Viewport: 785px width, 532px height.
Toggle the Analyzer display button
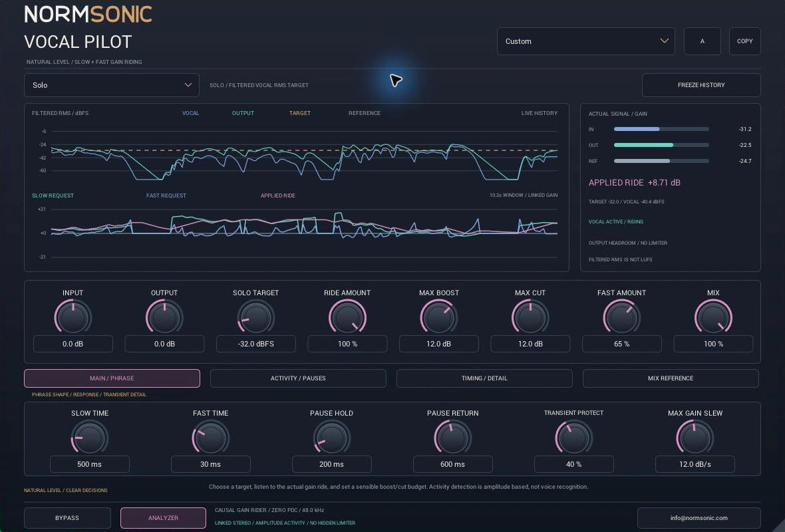[x=163, y=518]
